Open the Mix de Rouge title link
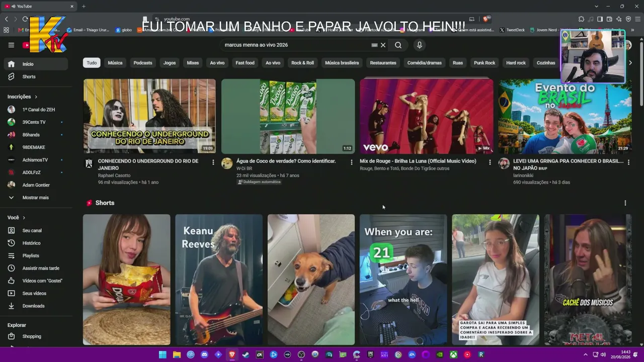The width and height of the screenshot is (644, 362). (418, 161)
